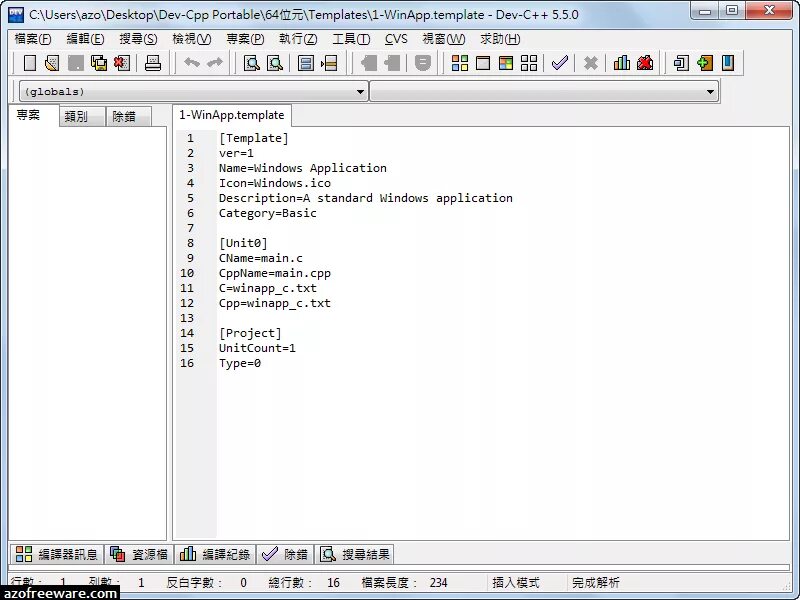This screenshot has height=600, width=800.
Task: Click the Compile & Run icon
Action: [x=506, y=63]
